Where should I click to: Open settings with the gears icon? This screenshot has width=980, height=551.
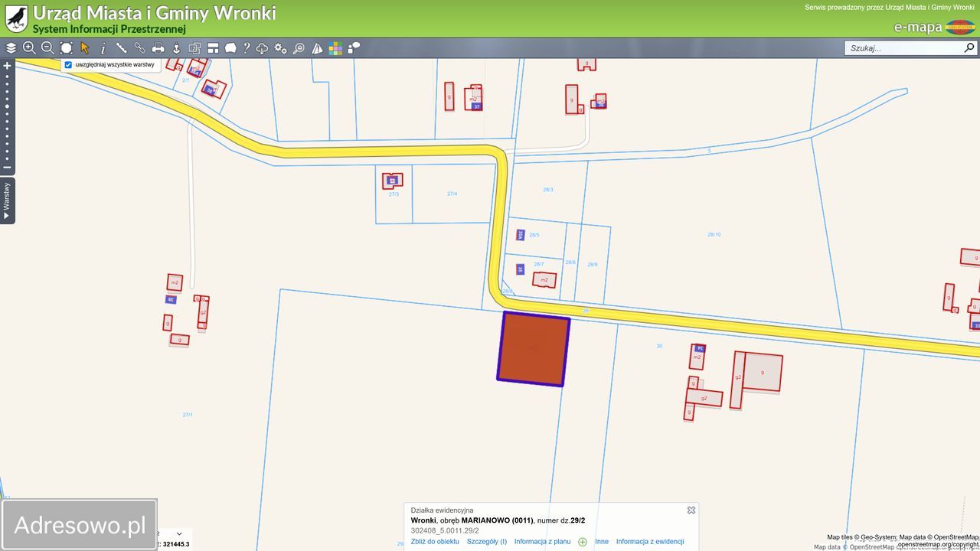(281, 48)
